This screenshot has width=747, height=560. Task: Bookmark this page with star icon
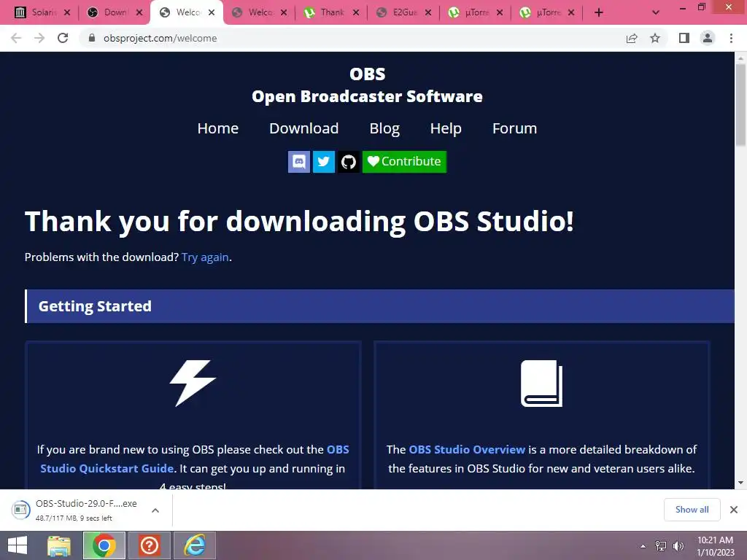coord(655,38)
